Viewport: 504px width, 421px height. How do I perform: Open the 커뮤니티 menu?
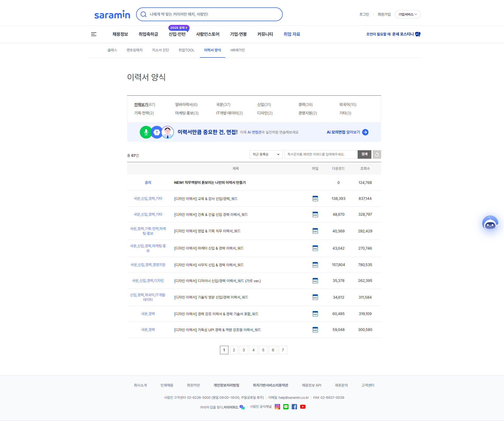265,34
